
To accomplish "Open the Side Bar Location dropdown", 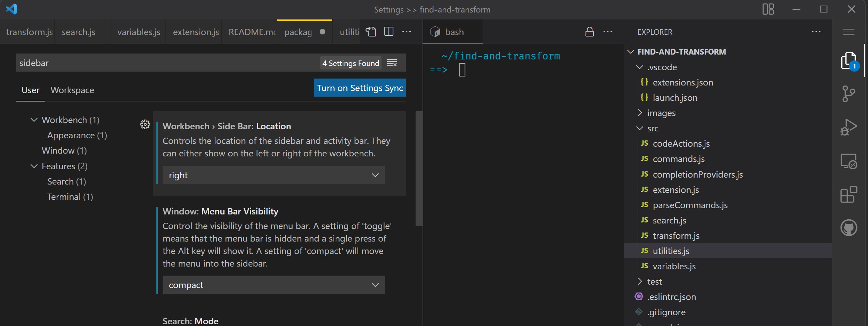I will pos(273,175).
